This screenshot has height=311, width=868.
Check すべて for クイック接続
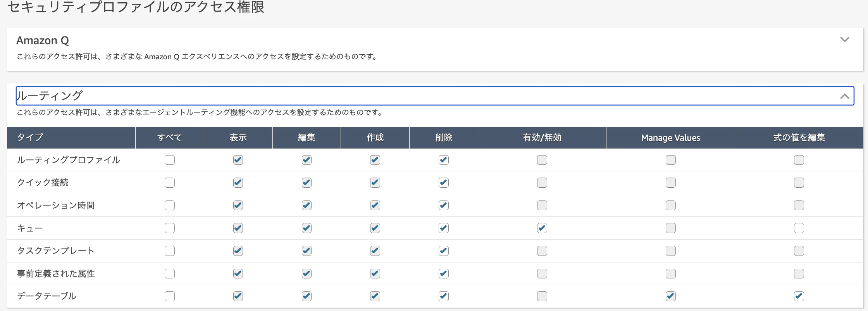pyautogui.click(x=170, y=183)
